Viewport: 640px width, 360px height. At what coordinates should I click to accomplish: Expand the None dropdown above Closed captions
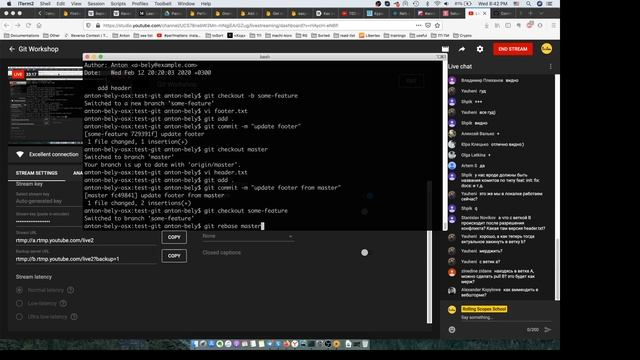click(x=247, y=236)
